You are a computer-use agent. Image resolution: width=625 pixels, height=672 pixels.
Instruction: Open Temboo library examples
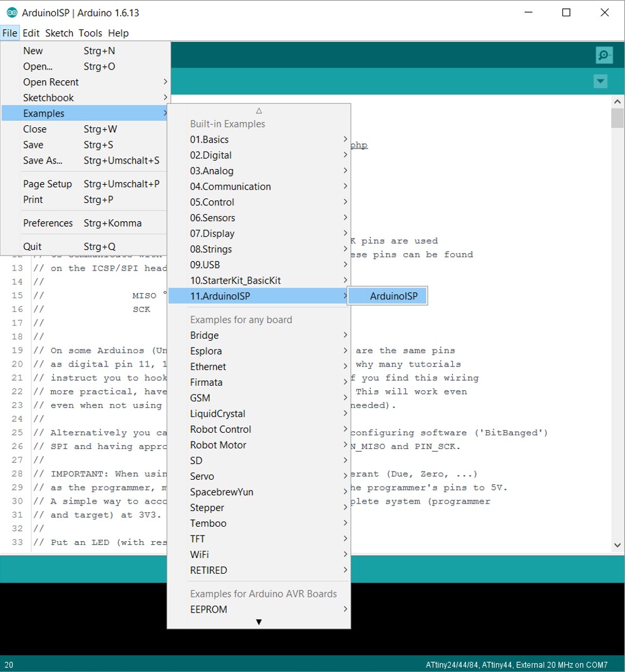click(x=259, y=524)
